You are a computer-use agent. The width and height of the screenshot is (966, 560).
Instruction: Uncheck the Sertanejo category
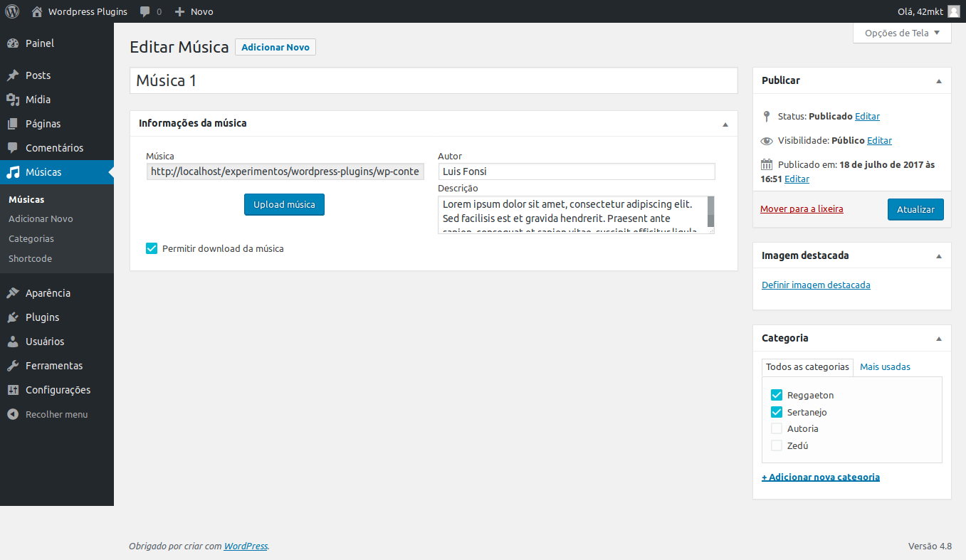(x=777, y=412)
